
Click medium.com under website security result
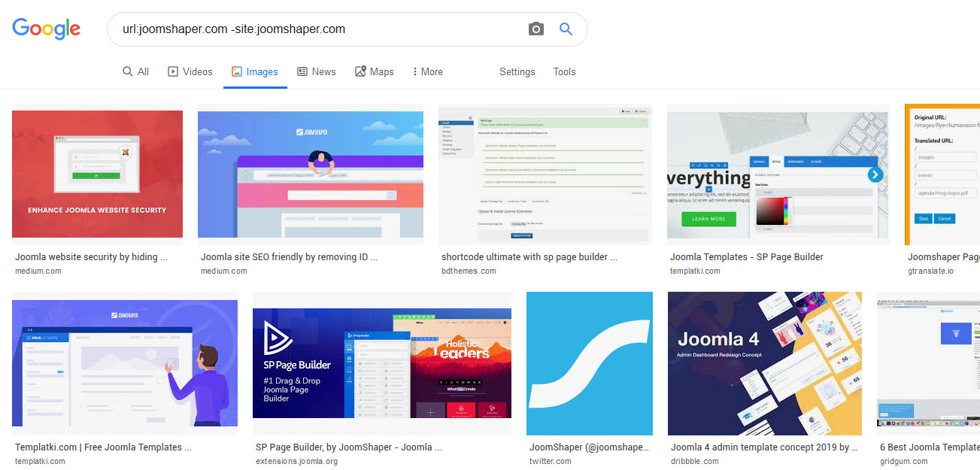point(38,271)
